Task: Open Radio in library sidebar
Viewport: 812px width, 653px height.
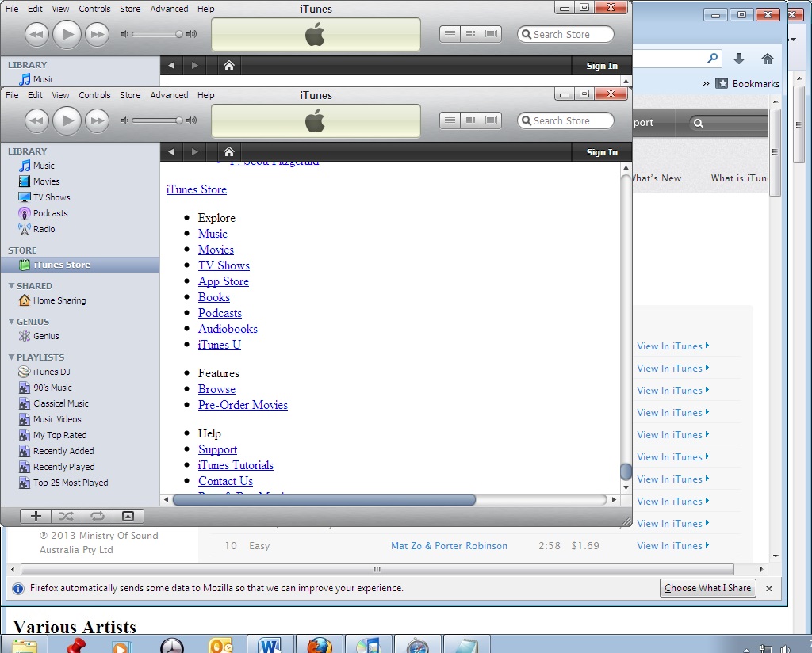Action: pos(44,229)
